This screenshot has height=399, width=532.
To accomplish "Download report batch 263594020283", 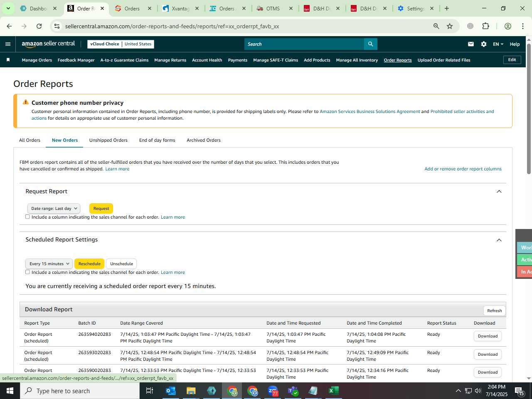I will click(x=488, y=336).
